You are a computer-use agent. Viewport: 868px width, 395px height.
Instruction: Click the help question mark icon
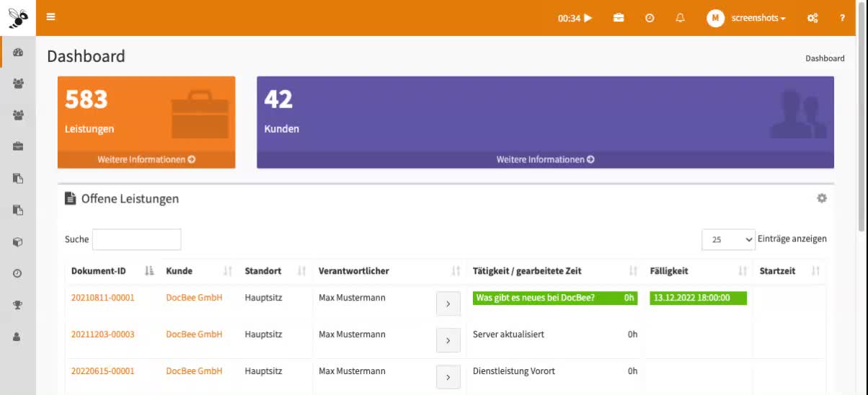(842, 18)
